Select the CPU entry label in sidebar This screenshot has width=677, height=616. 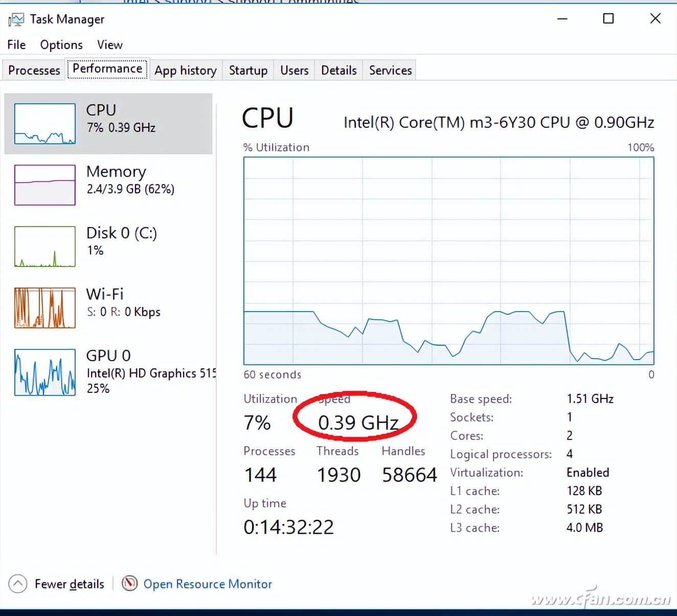click(101, 110)
